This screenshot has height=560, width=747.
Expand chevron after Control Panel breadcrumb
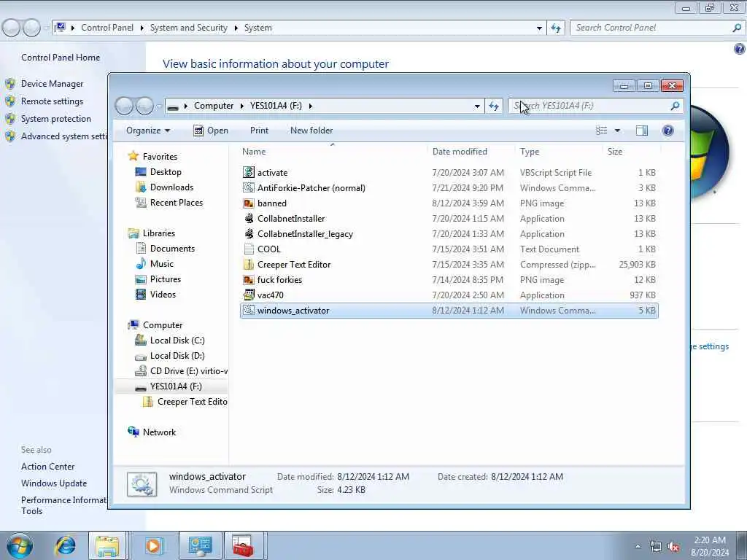142,28
